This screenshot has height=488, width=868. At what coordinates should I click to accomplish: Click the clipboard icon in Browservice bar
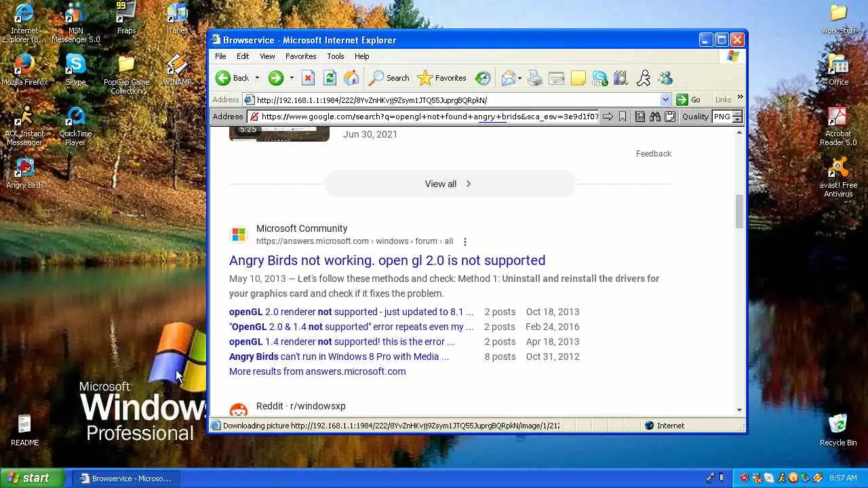pyautogui.click(x=670, y=117)
